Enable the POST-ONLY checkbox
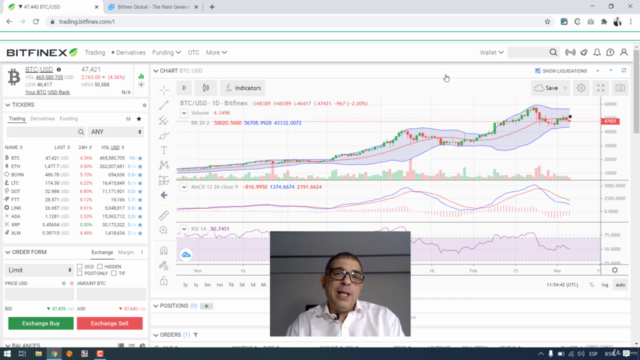The width and height of the screenshot is (640, 360). [80, 273]
